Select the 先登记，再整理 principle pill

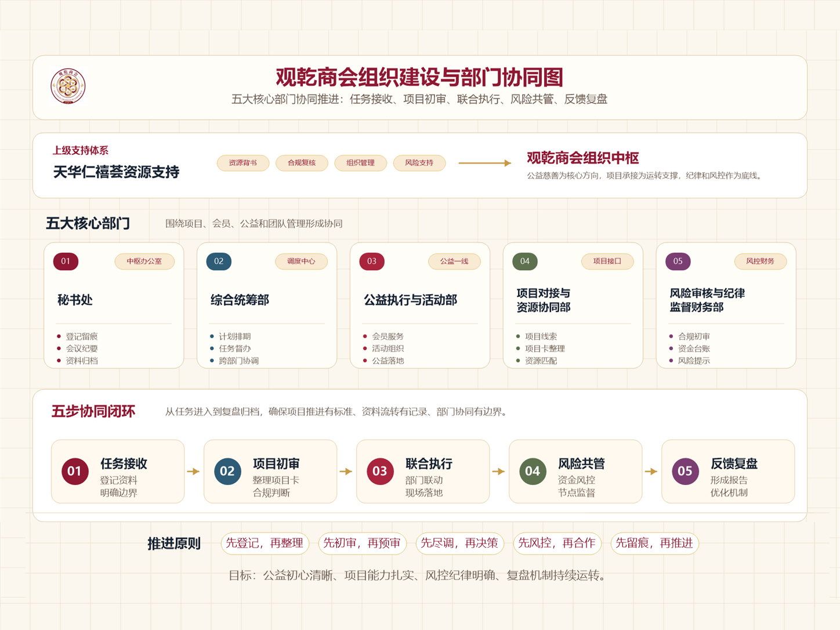[265, 543]
